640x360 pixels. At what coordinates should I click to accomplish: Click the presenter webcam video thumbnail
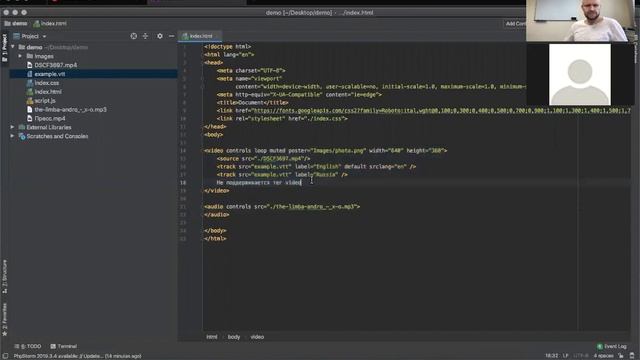tap(580, 20)
